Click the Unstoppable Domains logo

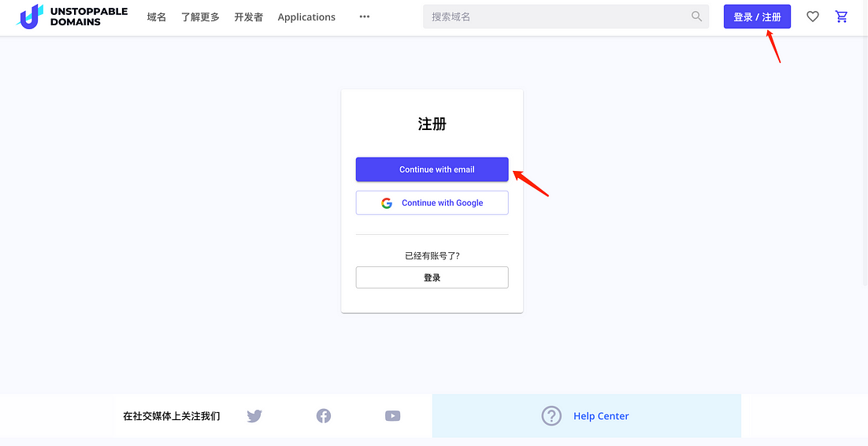pyautogui.click(x=72, y=17)
